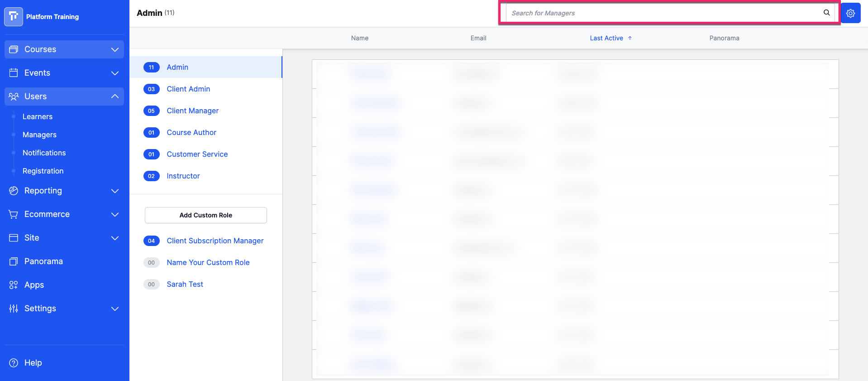Click the 03 badge beside Client Admin
The image size is (868, 381).
151,89
